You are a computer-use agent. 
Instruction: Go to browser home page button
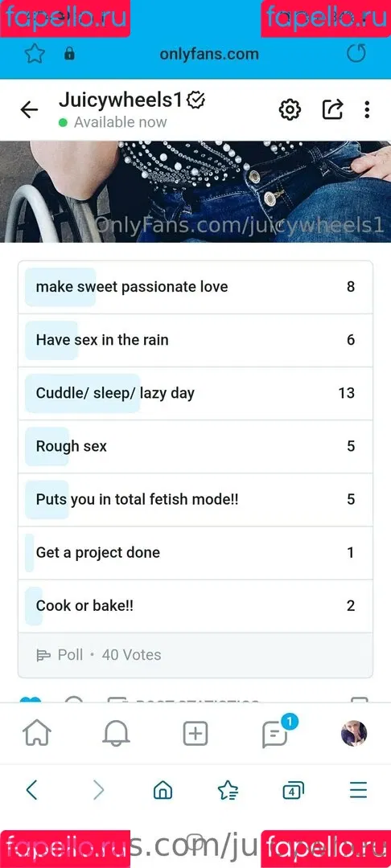pyautogui.click(x=163, y=790)
